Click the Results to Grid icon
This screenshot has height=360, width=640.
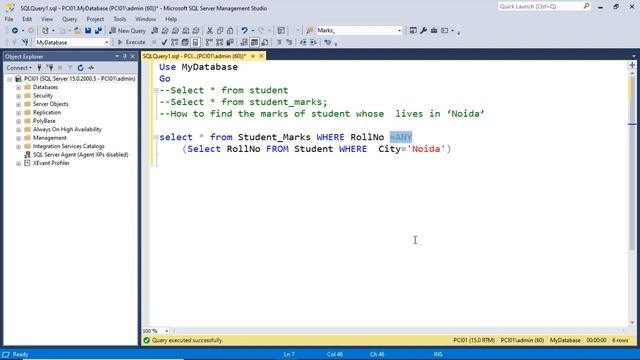tap(254, 42)
